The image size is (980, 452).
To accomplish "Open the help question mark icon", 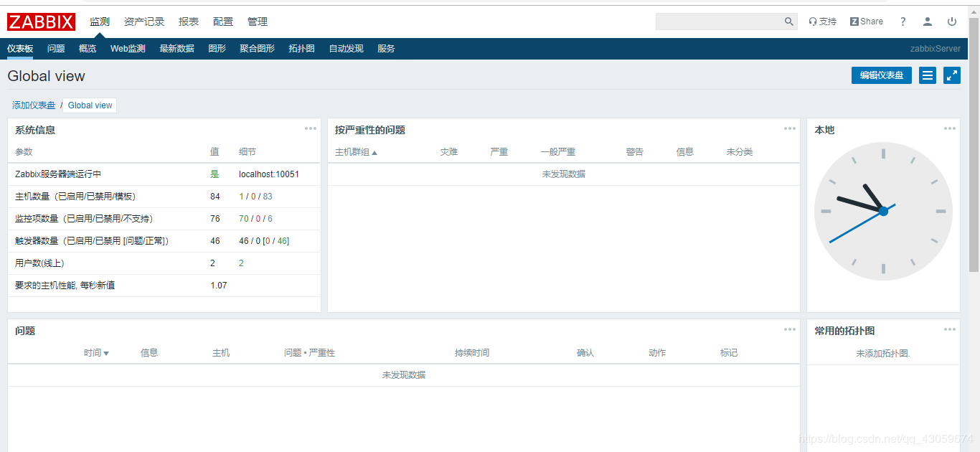I will point(903,22).
